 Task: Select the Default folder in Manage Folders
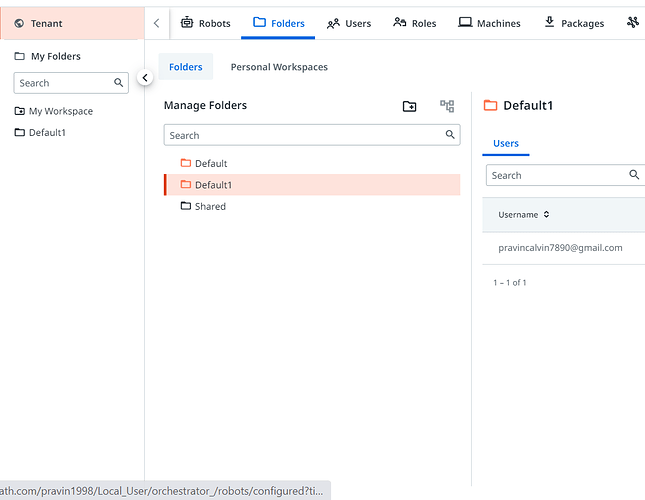(x=210, y=163)
